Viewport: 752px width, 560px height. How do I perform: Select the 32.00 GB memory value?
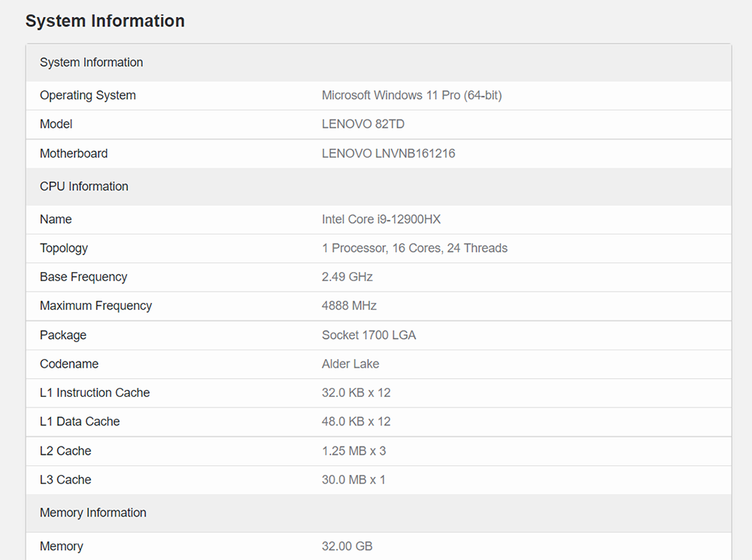(347, 546)
